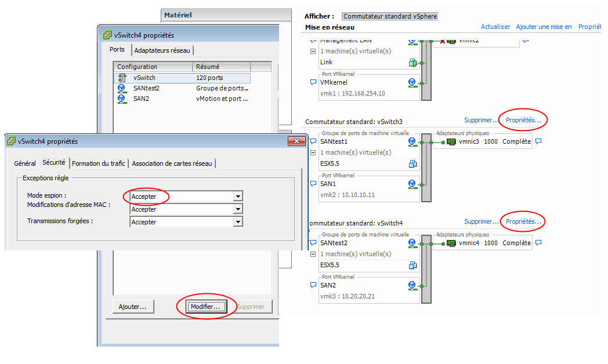
Task: Switch to the Général tab
Action: pos(25,163)
